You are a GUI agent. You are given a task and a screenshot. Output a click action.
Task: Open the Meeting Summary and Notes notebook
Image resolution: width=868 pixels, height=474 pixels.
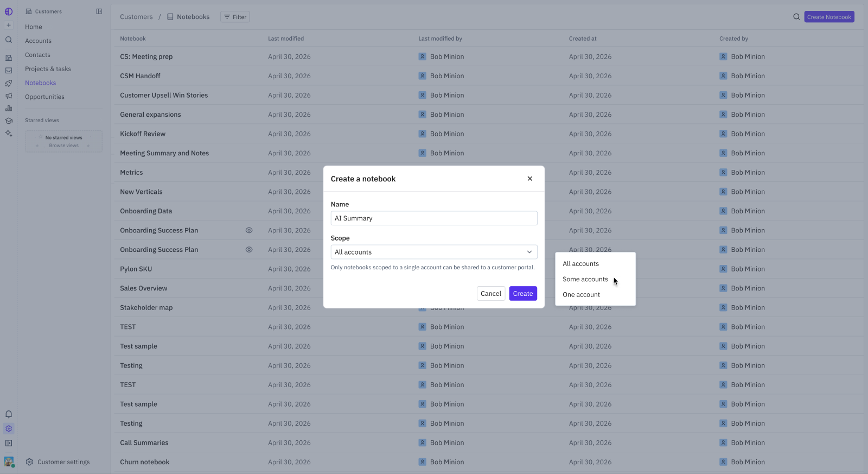[164, 153]
